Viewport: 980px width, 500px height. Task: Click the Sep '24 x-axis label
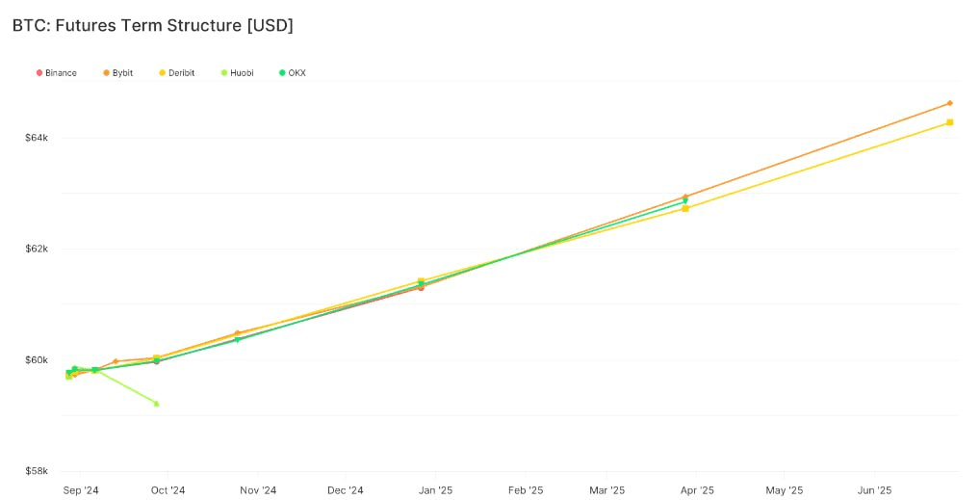pyautogui.click(x=81, y=490)
